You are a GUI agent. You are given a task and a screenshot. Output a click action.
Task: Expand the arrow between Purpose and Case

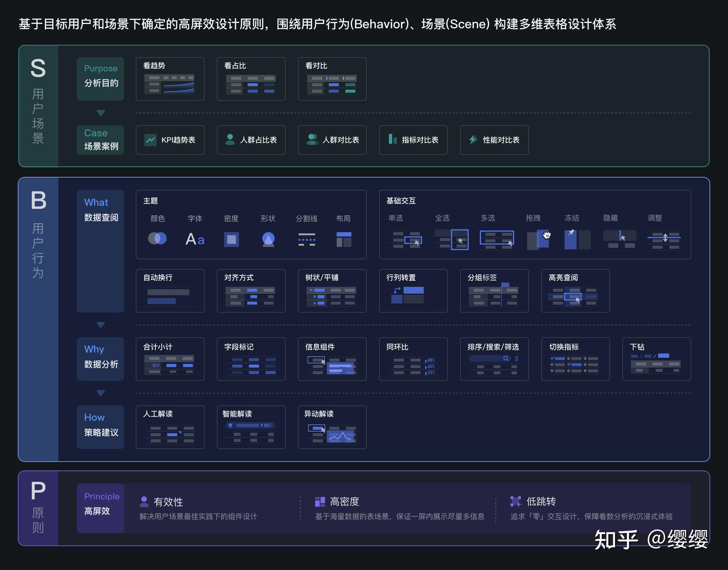[100, 113]
